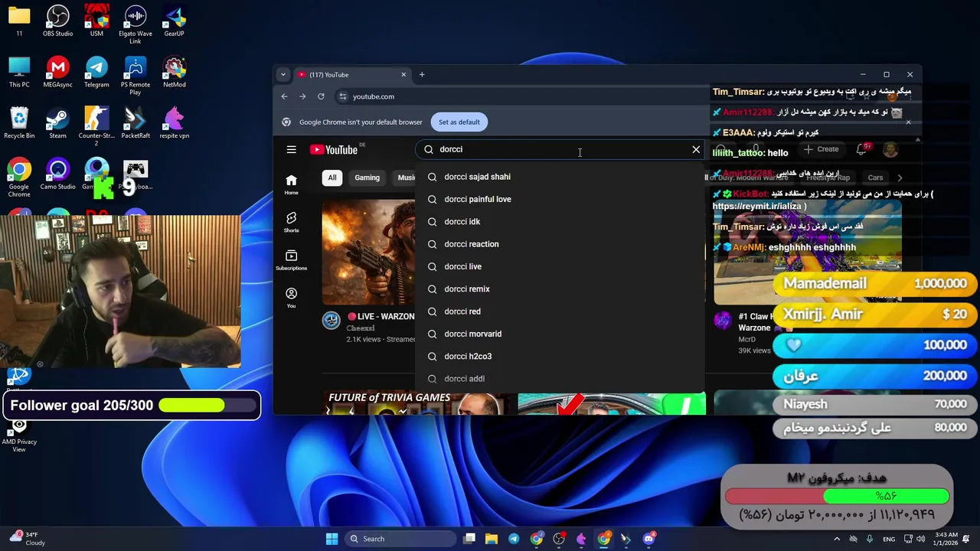Open GearUP desktop shortcut

[x=174, y=21]
